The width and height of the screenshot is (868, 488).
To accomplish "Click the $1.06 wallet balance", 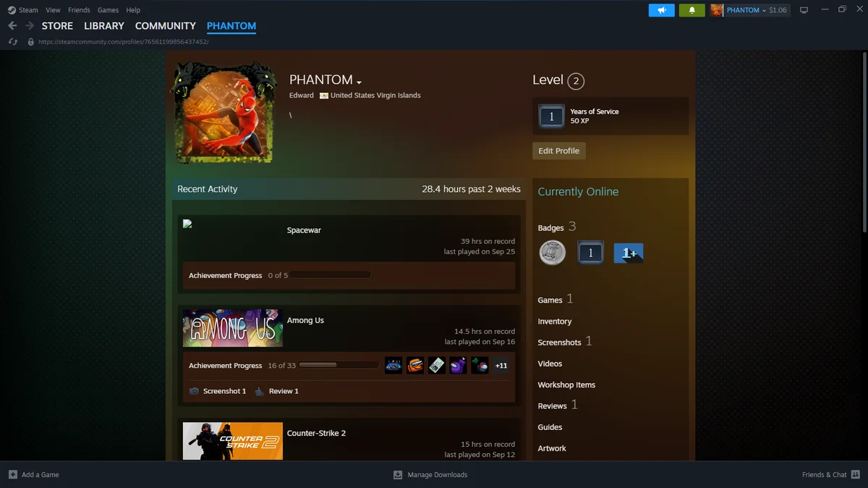I will (x=778, y=10).
